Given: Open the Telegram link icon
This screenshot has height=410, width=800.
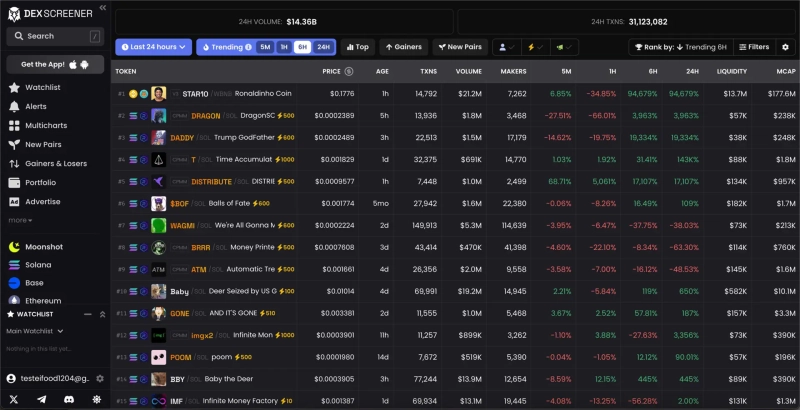Looking at the screenshot, I should pyautogui.click(x=41, y=399).
